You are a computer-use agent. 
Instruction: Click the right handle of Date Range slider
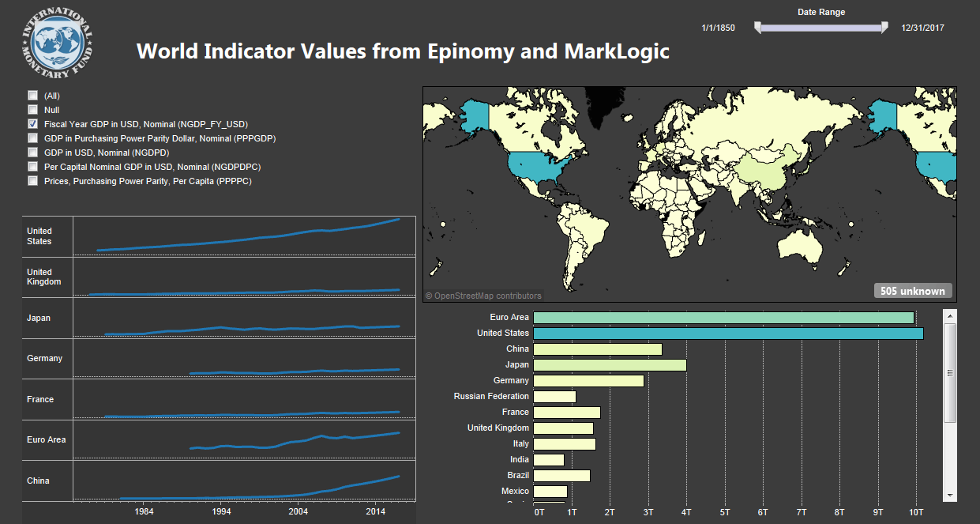click(884, 28)
